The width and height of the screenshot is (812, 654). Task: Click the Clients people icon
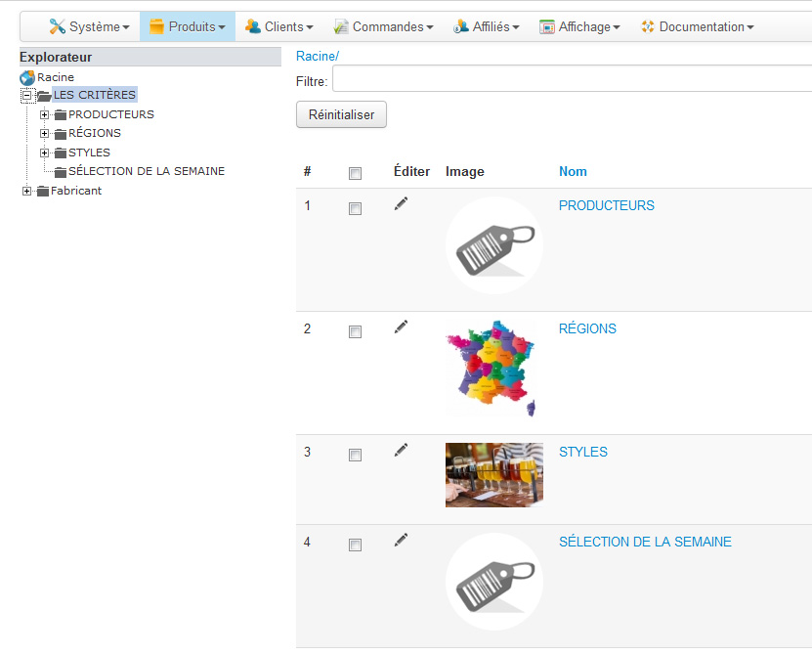point(253,26)
